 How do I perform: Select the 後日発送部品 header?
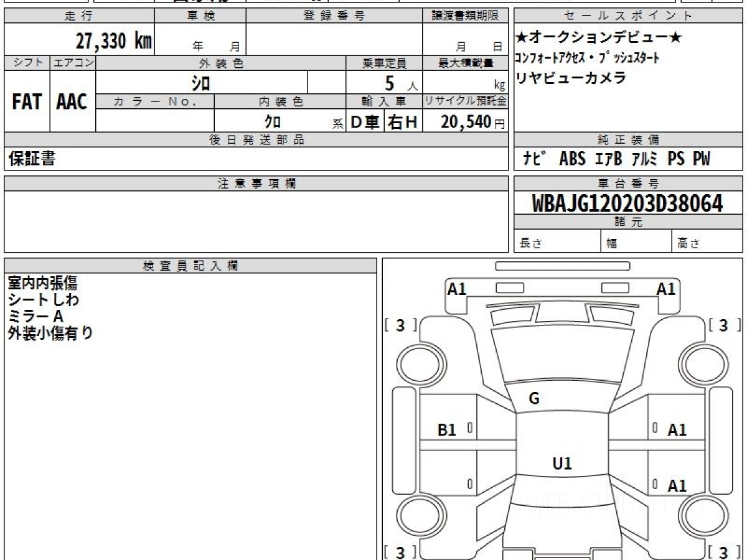click(x=256, y=140)
